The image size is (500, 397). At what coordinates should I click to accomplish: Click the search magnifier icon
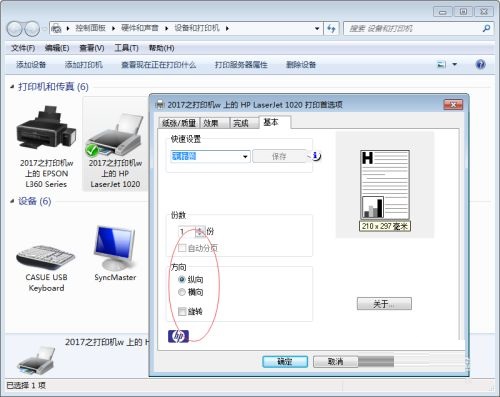[486, 28]
